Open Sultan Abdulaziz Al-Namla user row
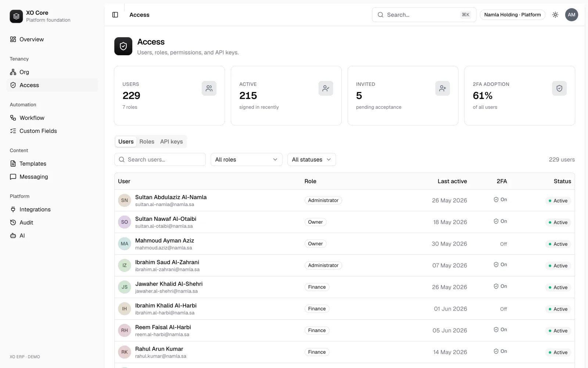588x368 pixels. click(x=344, y=201)
